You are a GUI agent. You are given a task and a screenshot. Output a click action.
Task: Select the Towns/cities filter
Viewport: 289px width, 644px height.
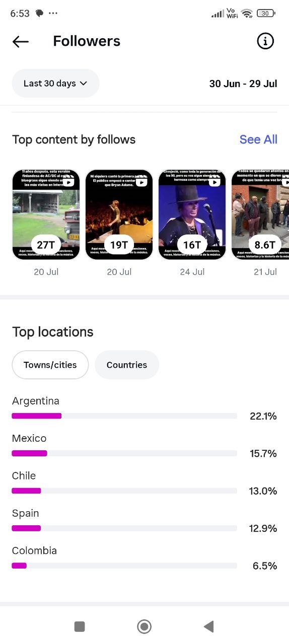click(x=50, y=365)
